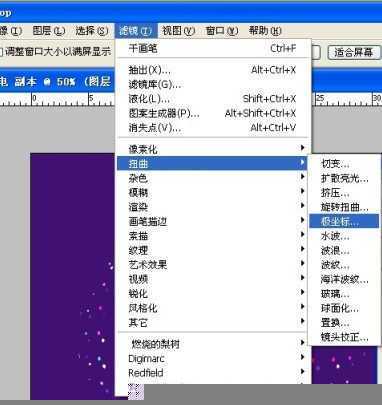Viewport: 382px width, 405px height.
Task: Open the 窗口 (W) menu
Action: point(222,31)
